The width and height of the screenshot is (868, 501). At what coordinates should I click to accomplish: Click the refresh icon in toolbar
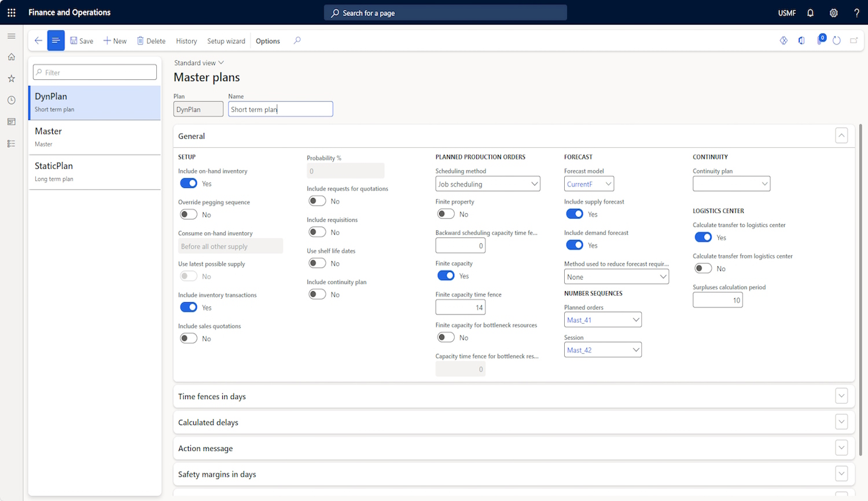click(836, 41)
